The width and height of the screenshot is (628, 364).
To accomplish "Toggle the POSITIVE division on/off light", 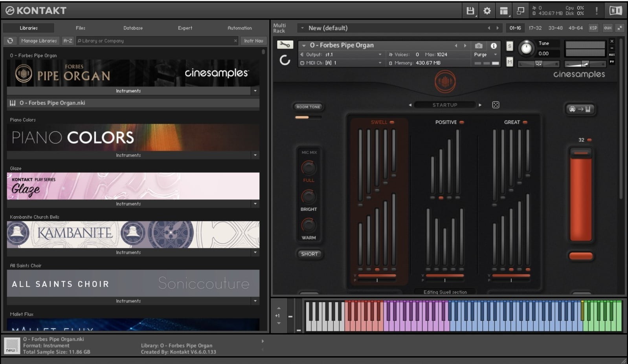I will (462, 122).
